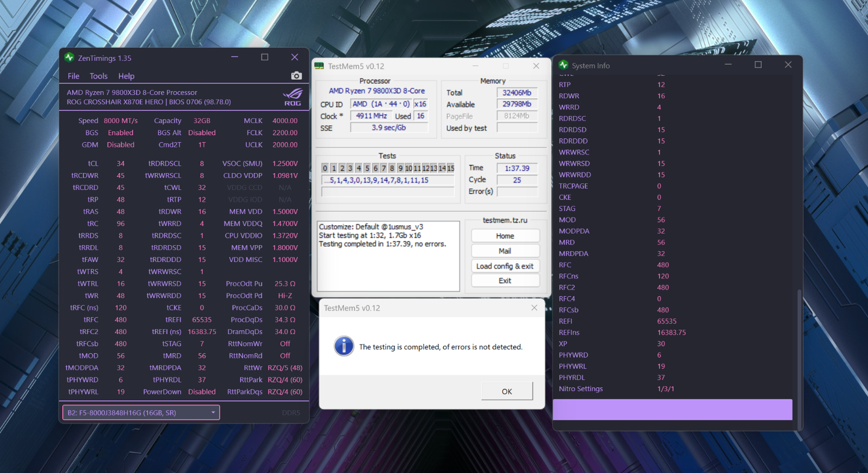
Task: Click the Home button in TestMem5
Action: coord(505,236)
